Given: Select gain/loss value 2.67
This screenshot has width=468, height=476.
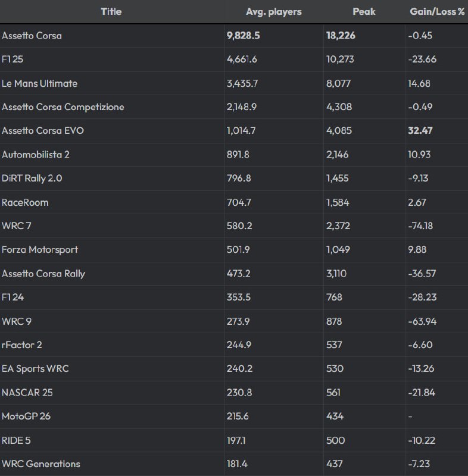Looking at the screenshot, I should (x=417, y=202).
